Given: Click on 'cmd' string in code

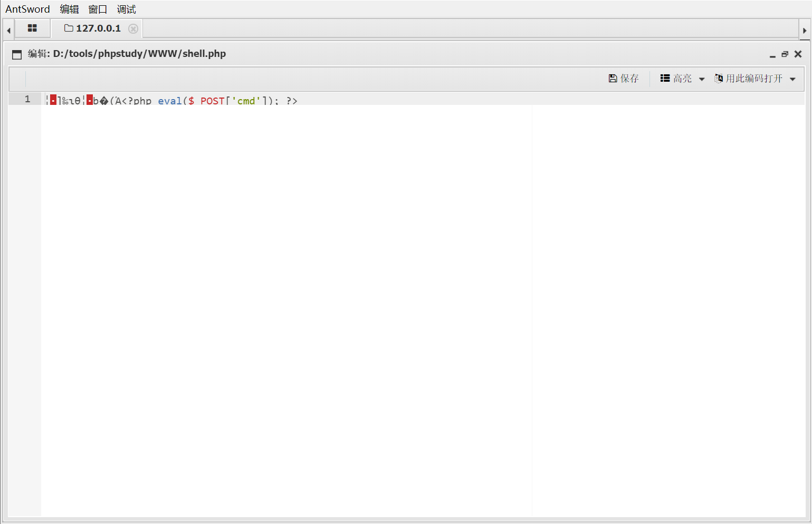Looking at the screenshot, I should tap(246, 100).
